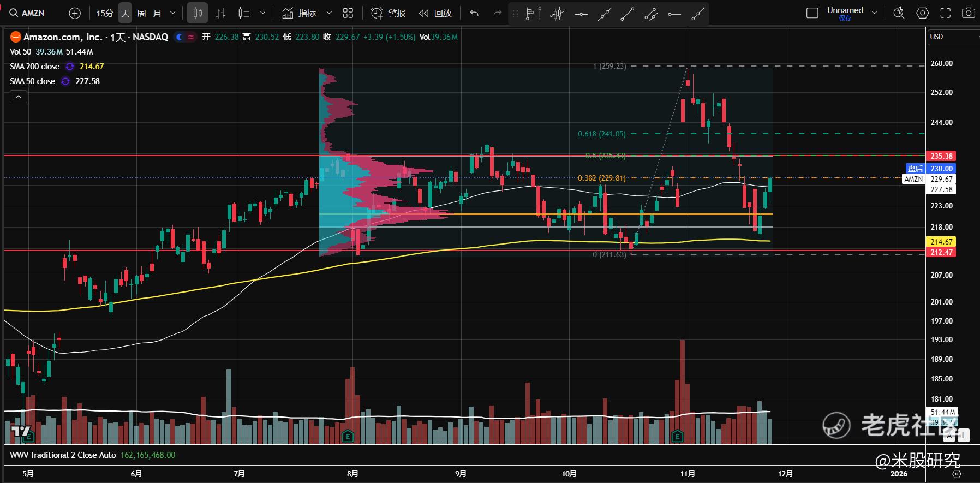980x483 pixels.
Task: Save the layout via 保存
Action: tap(845, 18)
